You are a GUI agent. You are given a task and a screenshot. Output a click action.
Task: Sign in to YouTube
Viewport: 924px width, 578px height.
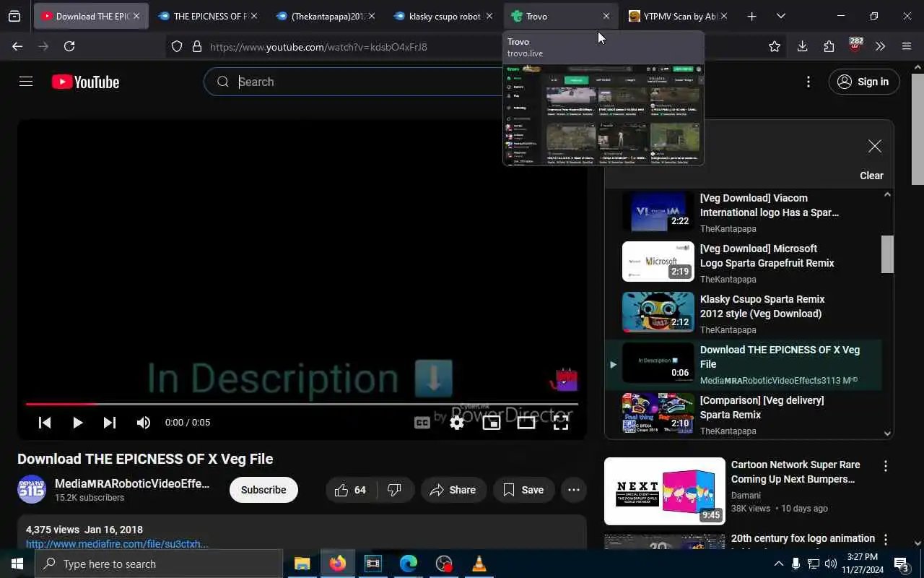(863, 82)
